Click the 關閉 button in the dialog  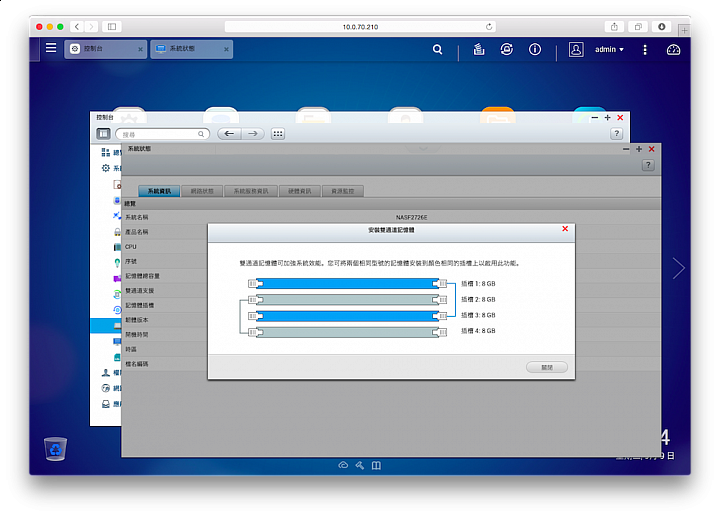(x=547, y=367)
